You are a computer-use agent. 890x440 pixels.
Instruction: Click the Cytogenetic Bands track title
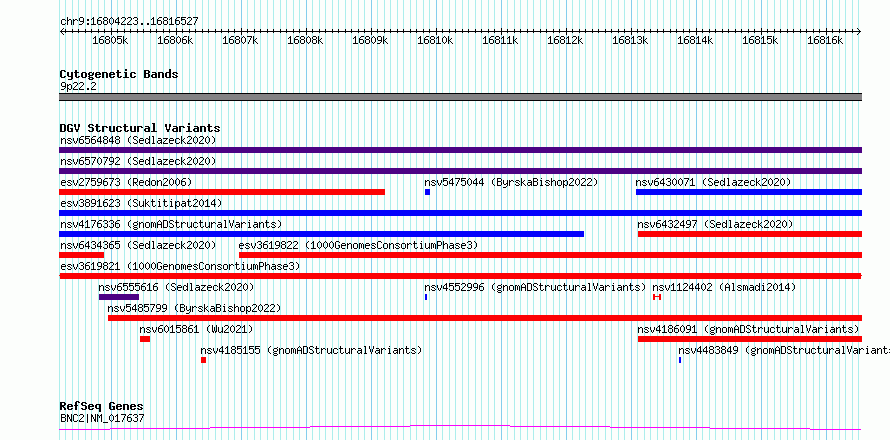(119, 74)
